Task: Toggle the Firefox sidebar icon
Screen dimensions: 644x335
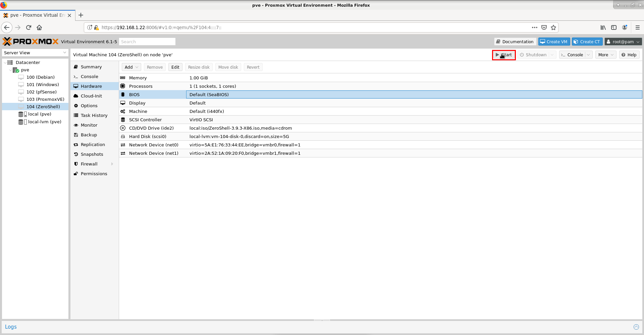Action: (x=614, y=27)
